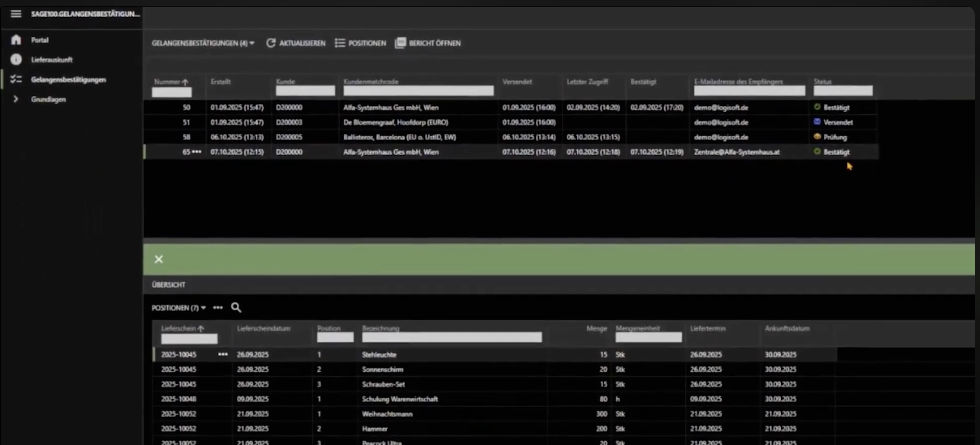This screenshot has width=980, height=445.
Task: Select the Lieferauskunft sidebar item
Action: click(x=52, y=60)
